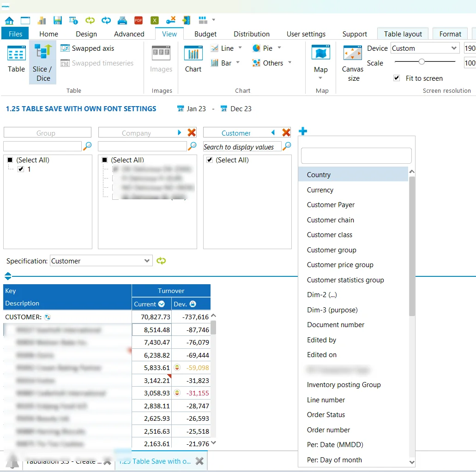476x472 pixels.
Task: Pick Document number from the dimension list
Action: 353,325
